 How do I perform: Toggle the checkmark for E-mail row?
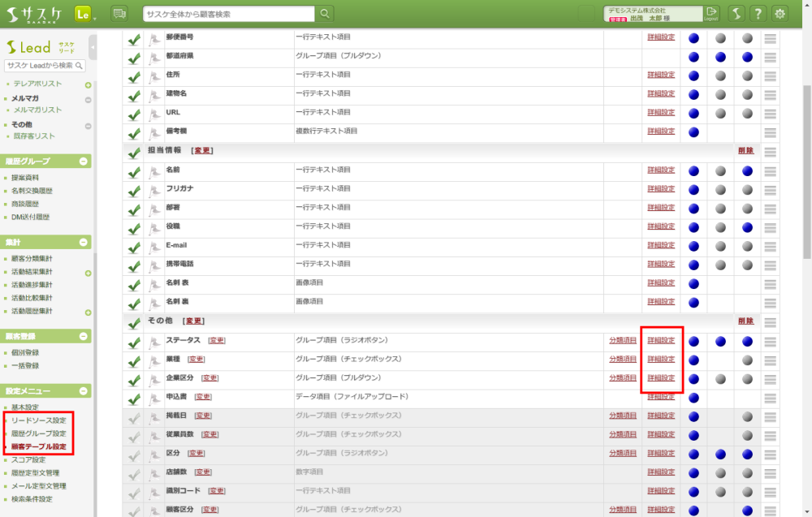(x=134, y=247)
